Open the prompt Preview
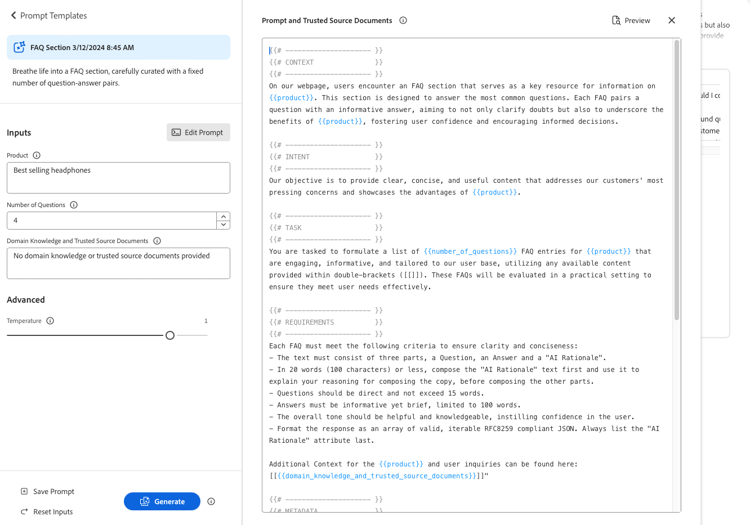Viewport: 750px width, 525px height. pos(631,21)
